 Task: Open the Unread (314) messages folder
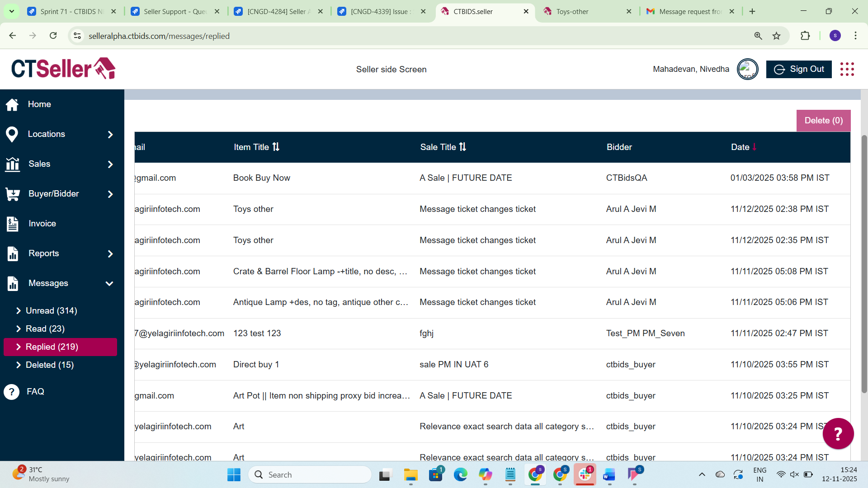(x=51, y=311)
